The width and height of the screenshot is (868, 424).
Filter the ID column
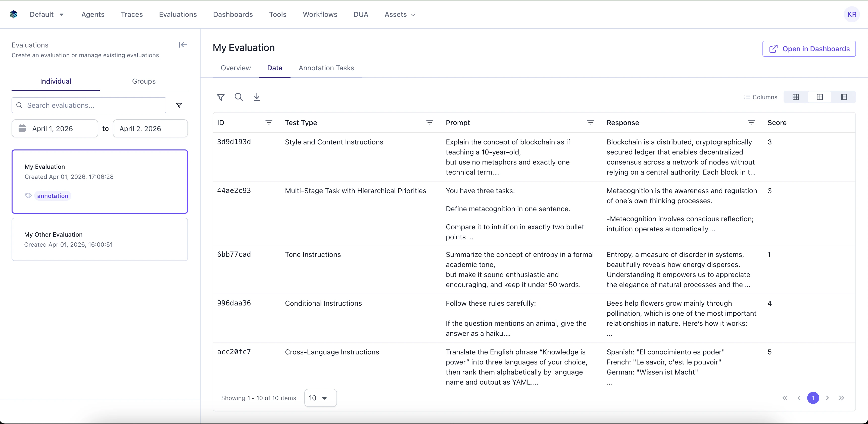tap(269, 123)
